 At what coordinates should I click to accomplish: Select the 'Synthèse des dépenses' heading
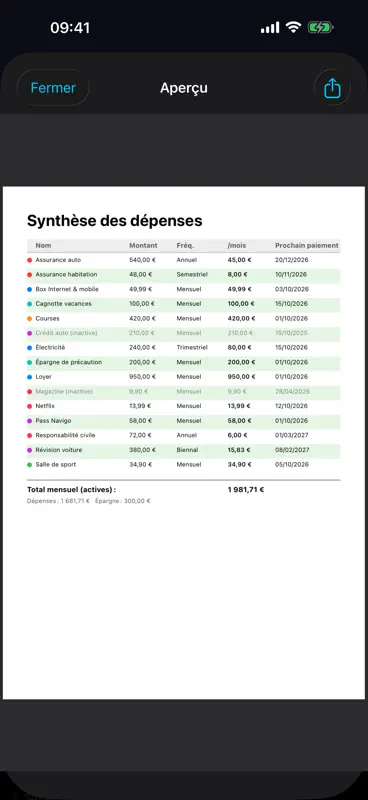(x=114, y=221)
